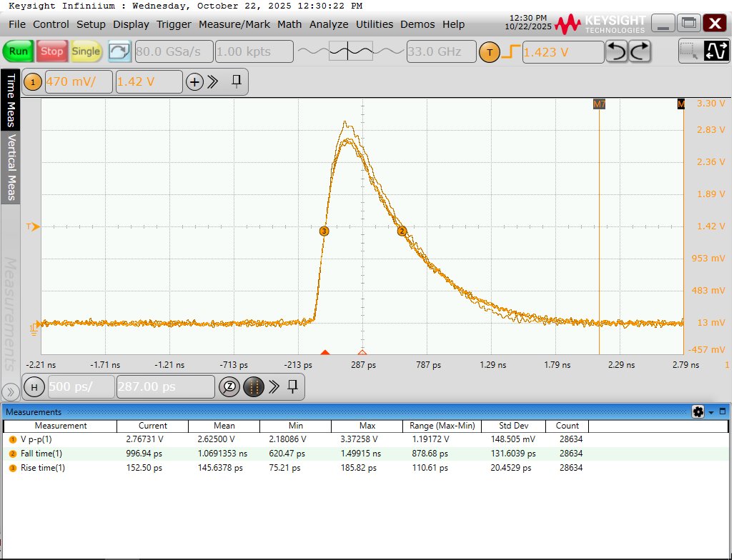Click the clear display refresh icon
Screen dimensions: 739x560
120,51
